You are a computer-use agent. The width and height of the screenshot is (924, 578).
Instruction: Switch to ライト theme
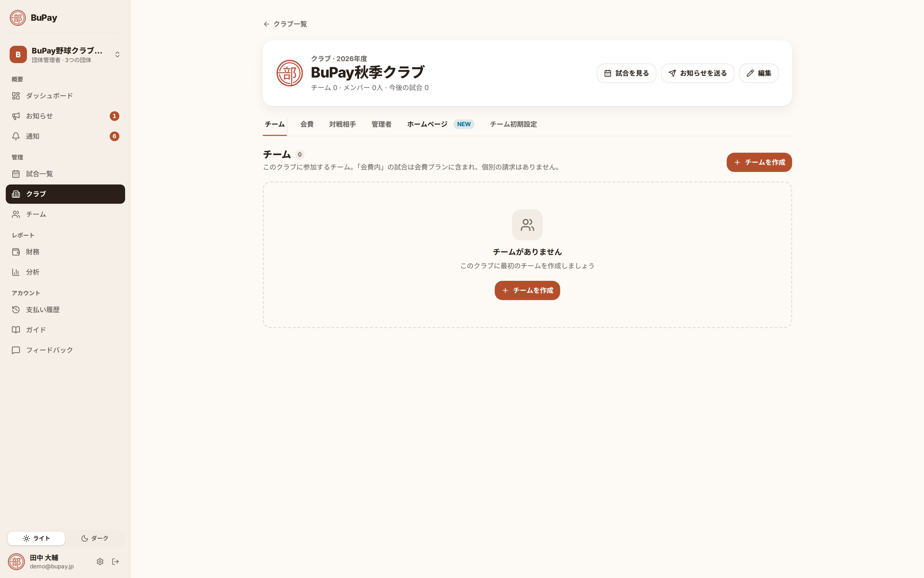click(36, 538)
